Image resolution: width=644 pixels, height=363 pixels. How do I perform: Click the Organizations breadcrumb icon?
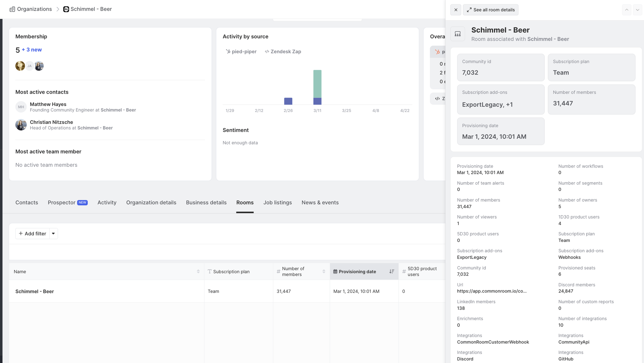12,9
